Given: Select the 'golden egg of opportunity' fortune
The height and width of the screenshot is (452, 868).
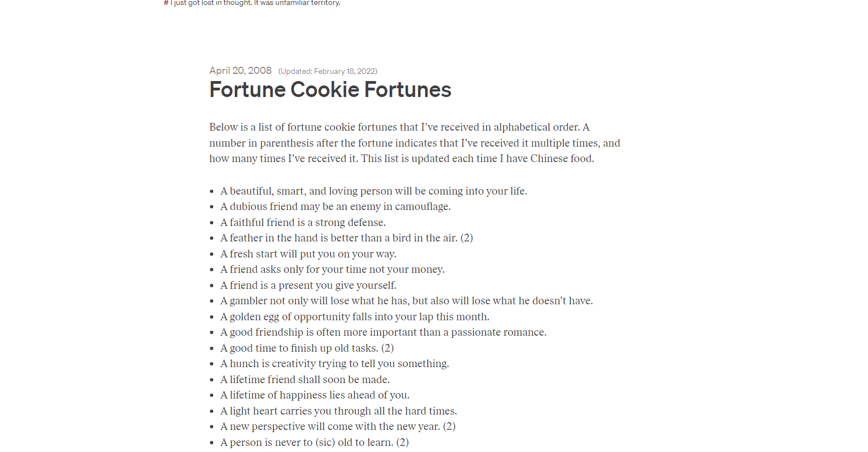Looking at the screenshot, I should click(x=354, y=317).
